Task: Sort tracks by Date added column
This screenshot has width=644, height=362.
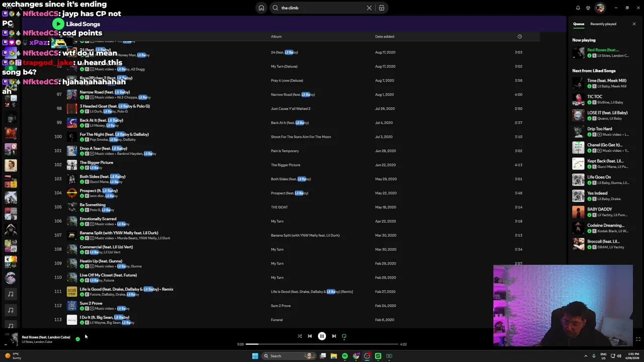Action: pyautogui.click(x=384, y=36)
